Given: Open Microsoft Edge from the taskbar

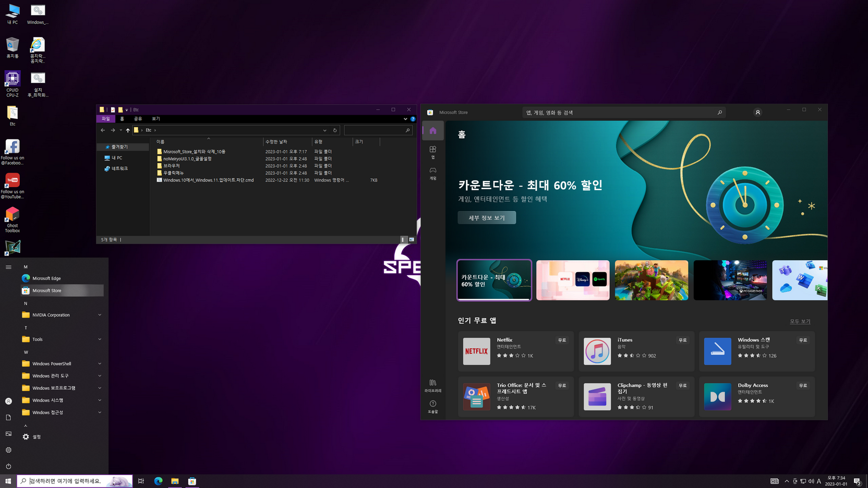Looking at the screenshot, I should (158, 481).
